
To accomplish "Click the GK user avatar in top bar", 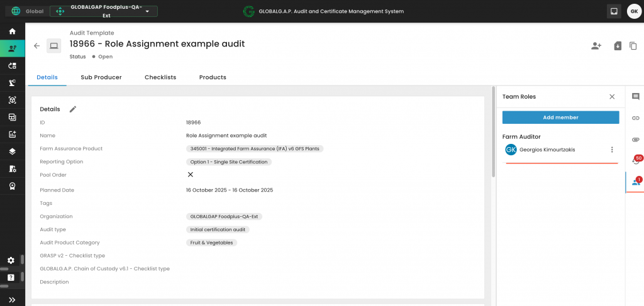I will point(634,11).
